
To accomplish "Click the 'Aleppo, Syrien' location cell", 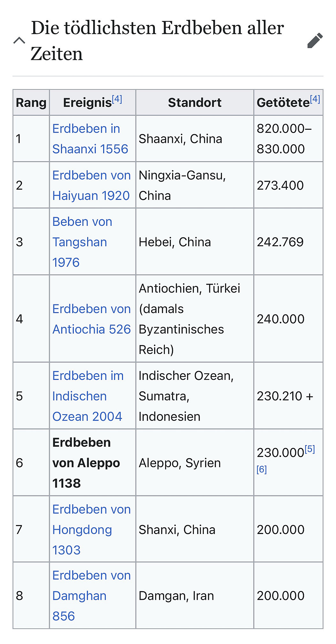I will pyautogui.click(x=180, y=463).
